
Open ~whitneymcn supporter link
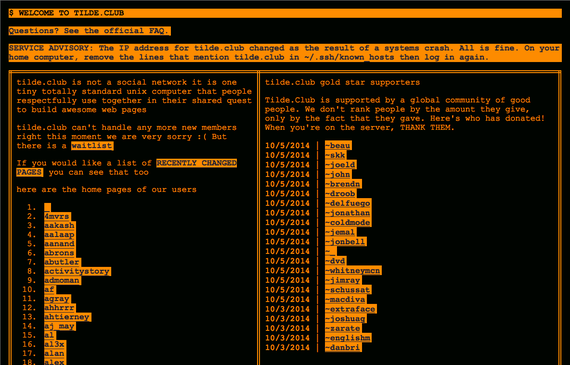[353, 271]
